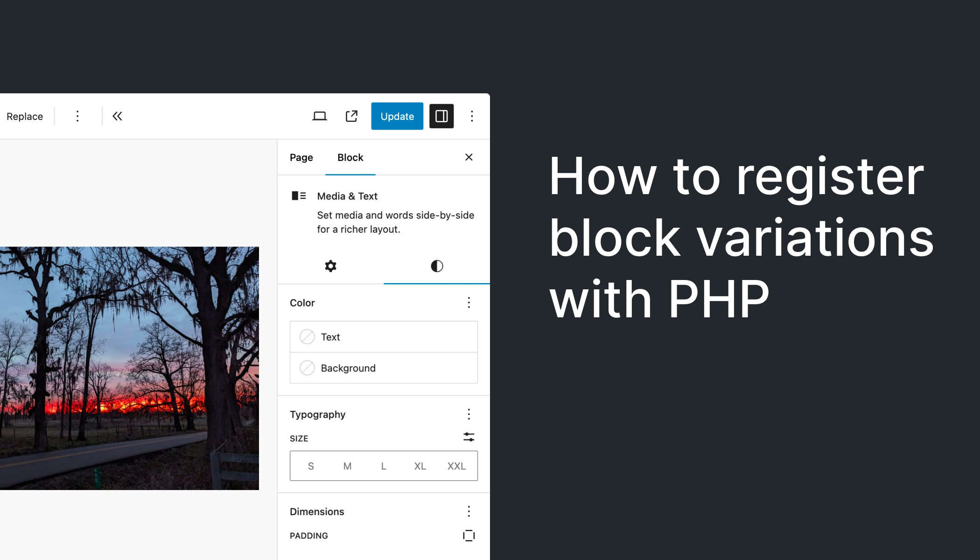This screenshot has width=980, height=560.
Task: Switch to the Page tab
Action: [x=301, y=157]
